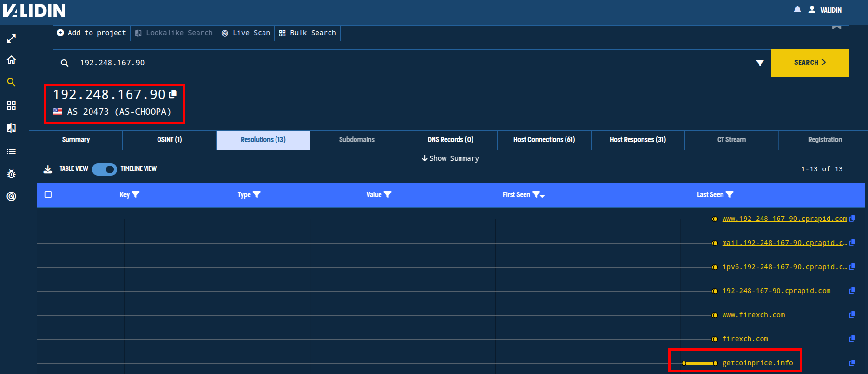Open the search filter dropdown
Image resolution: width=868 pixels, height=374 pixels.
[x=760, y=63]
